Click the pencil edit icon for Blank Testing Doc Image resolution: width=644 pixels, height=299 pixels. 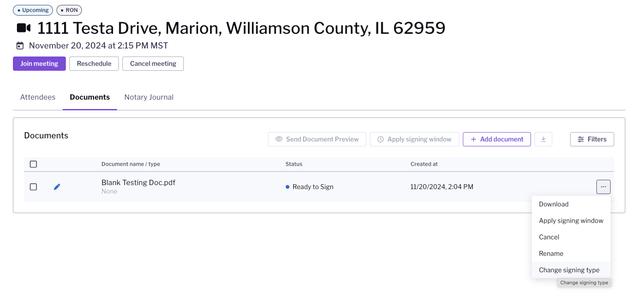tap(57, 187)
